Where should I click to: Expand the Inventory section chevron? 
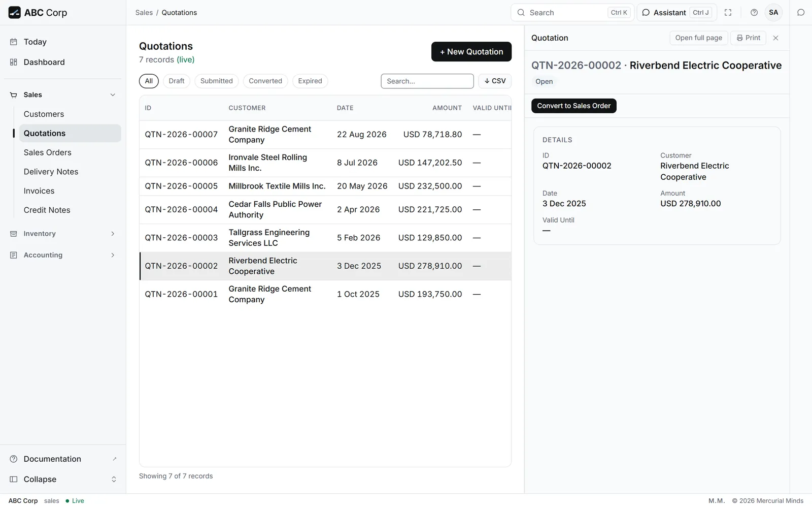click(x=113, y=234)
